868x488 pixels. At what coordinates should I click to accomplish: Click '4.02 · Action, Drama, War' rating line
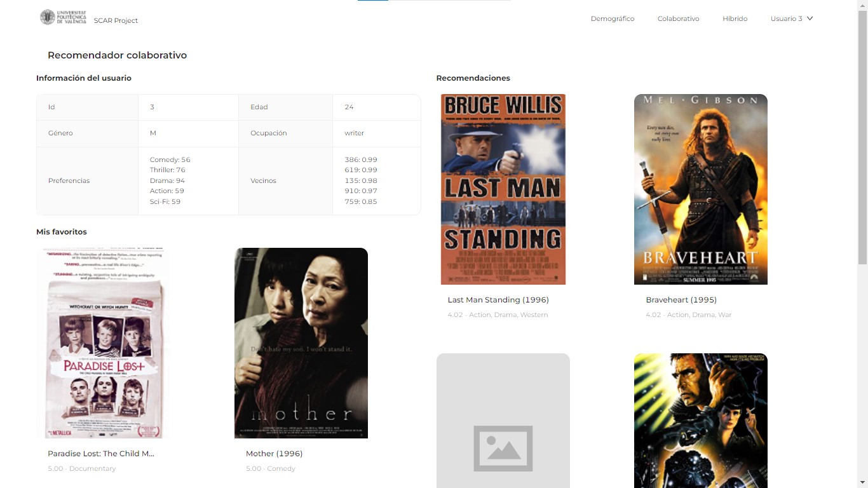tap(689, 315)
